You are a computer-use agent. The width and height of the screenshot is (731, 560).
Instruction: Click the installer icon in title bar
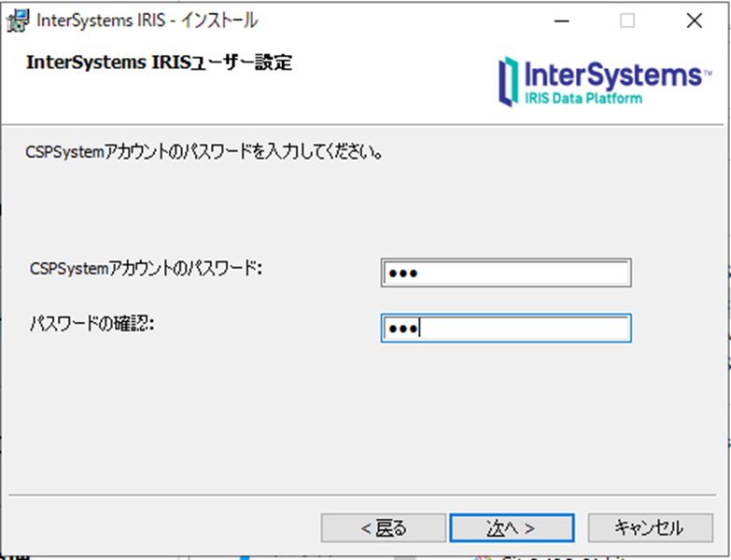tap(18, 21)
